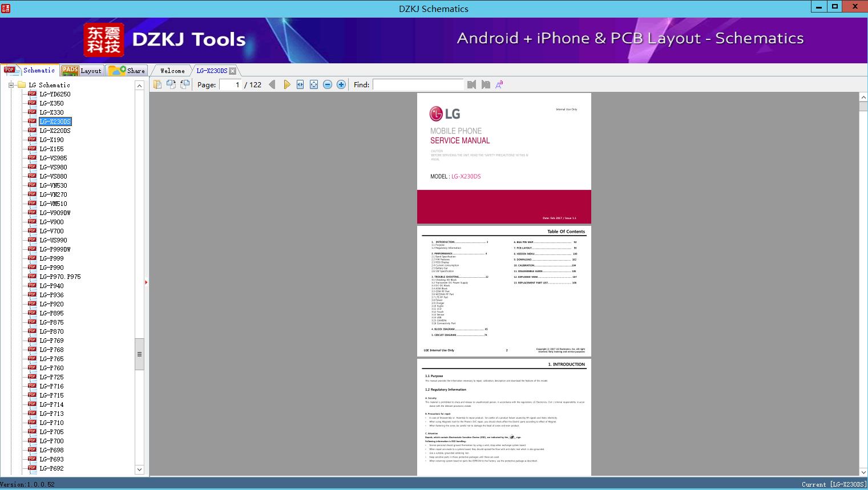Viewport: 868px width, 490px height.
Task: Click the tree panel scrollbar thumb
Action: (139, 354)
